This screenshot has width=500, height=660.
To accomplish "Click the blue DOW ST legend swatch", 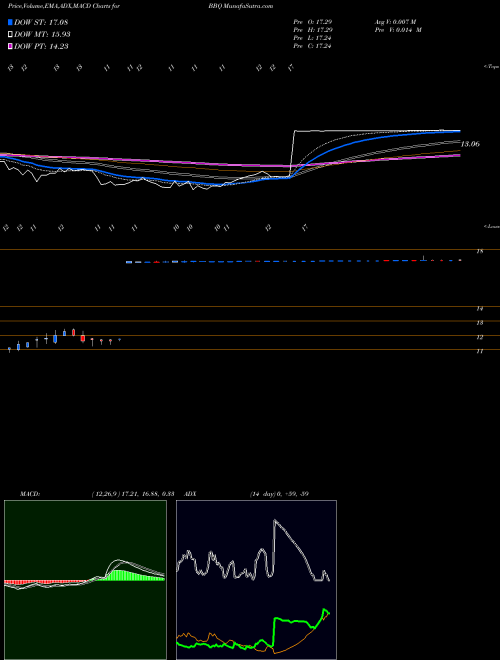I will pos(11,22).
